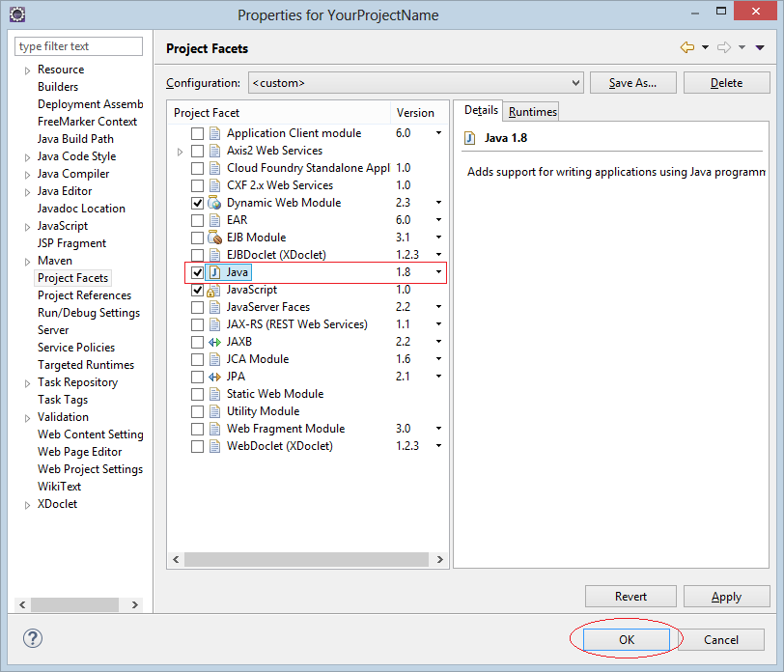Image resolution: width=784 pixels, height=672 pixels.
Task: Click the EJB Module bean icon
Action: click(x=215, y=237)
